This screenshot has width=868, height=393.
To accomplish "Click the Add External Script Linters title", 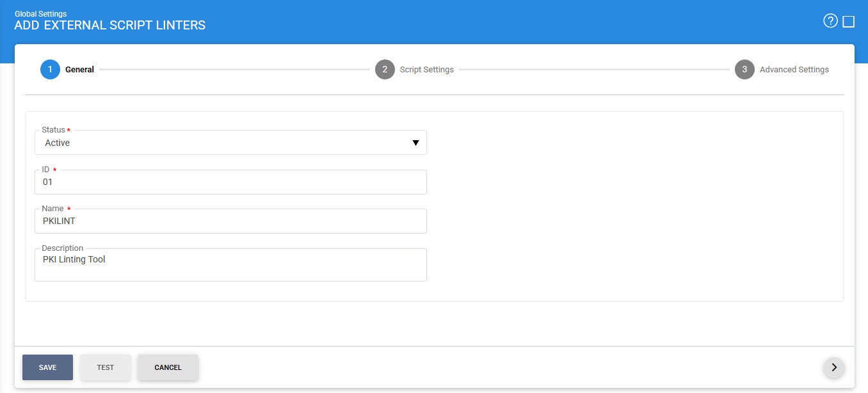I will 110,26.
